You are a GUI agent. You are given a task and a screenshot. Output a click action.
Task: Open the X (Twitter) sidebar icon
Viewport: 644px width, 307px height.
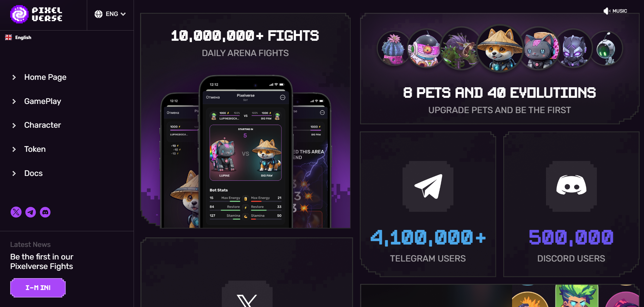tap(16, 212)
